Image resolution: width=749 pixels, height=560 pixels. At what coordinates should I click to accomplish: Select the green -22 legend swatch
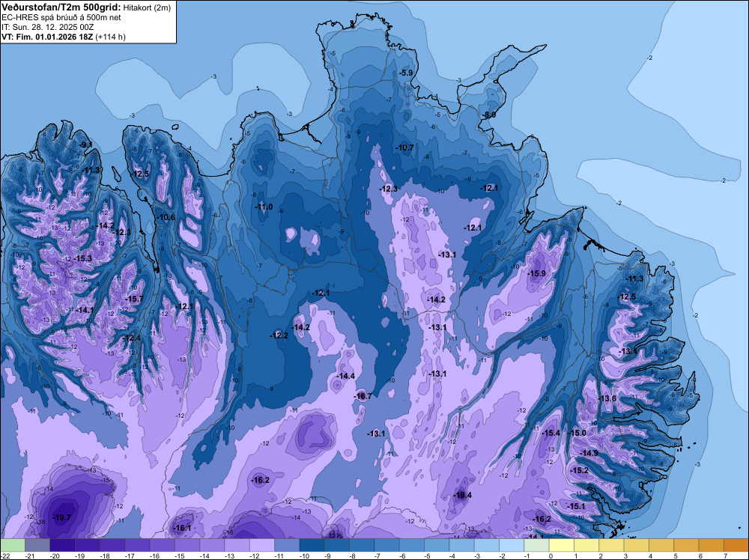tap(13, 545)
